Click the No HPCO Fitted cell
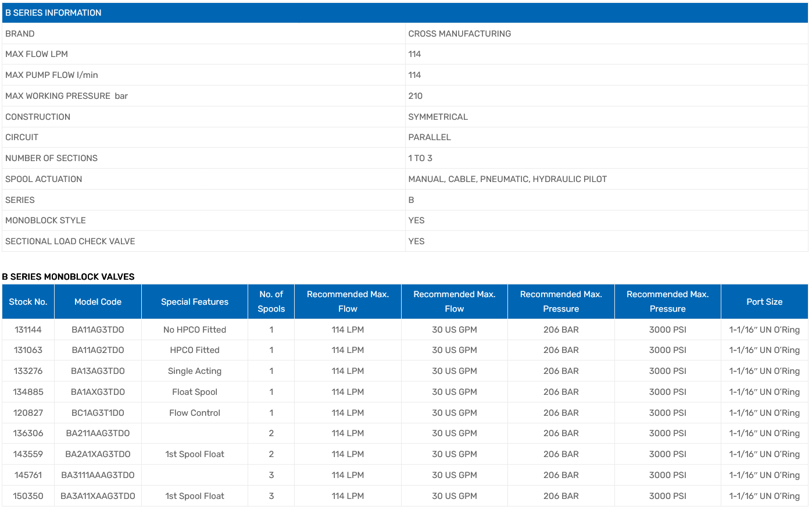Image resolution: width=812 pixels, height=510 pixels. pyautogui.click(x=195, y=330)
